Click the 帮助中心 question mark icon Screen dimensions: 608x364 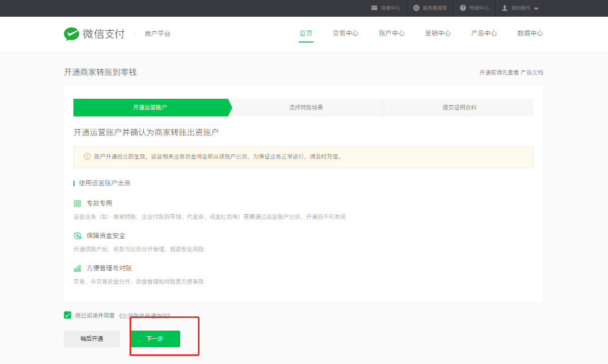pos(463,8)
